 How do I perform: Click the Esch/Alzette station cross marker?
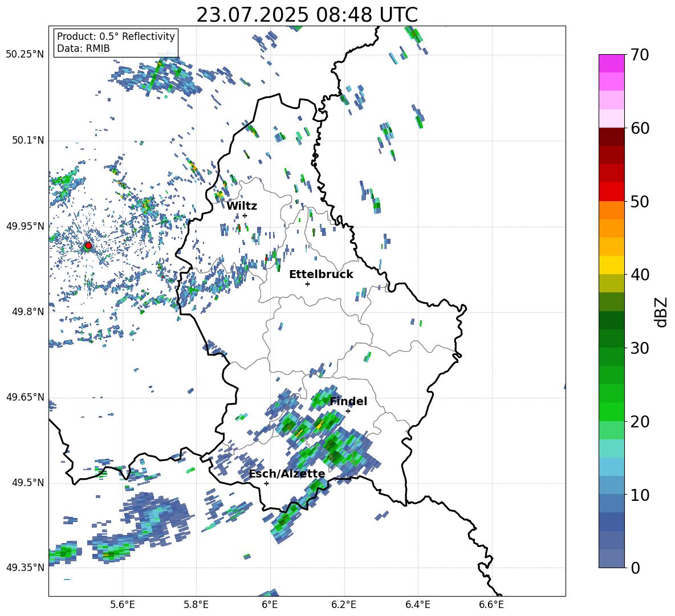(x=266, y=483)
